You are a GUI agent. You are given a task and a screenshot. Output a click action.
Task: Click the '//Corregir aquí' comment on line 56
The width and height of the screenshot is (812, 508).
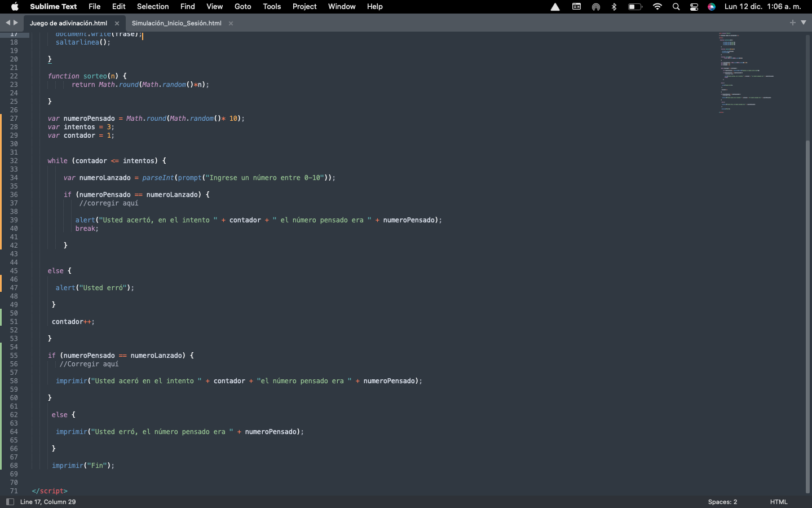coord(89,364)
